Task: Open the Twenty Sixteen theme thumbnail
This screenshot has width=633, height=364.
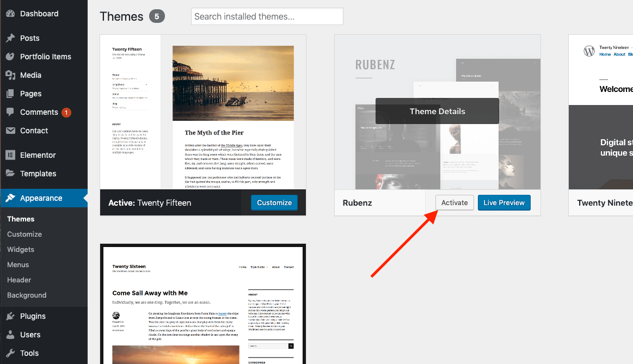Action: 203,305
